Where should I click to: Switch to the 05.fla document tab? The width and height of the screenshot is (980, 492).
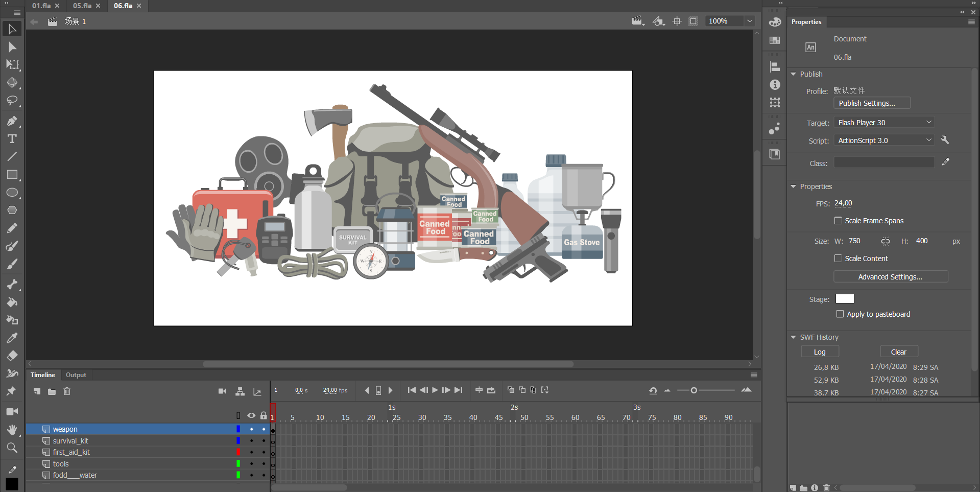coord(82,6)
